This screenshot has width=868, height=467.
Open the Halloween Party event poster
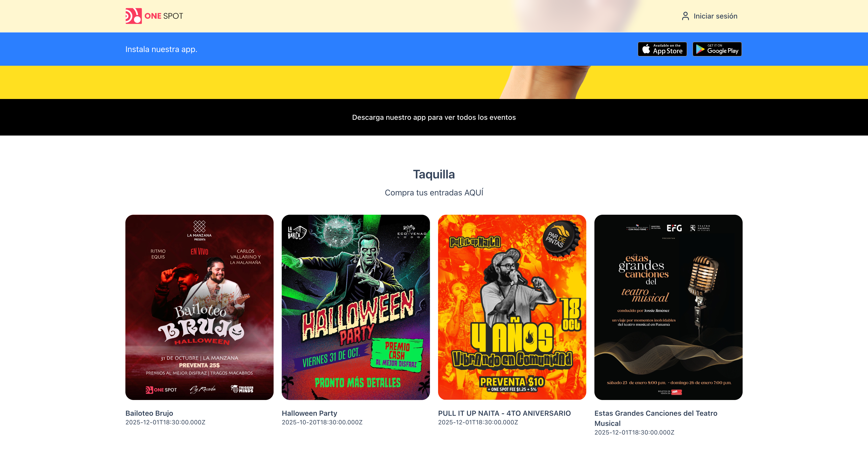(x=356, y=307)
